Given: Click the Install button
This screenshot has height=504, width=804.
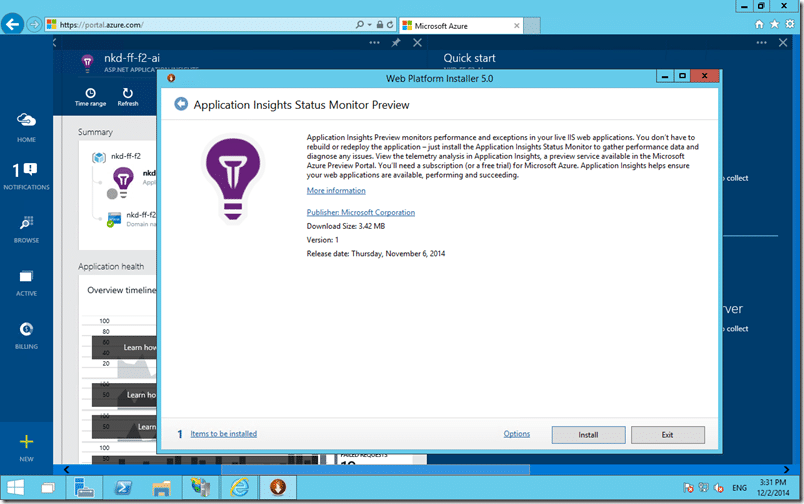Looking at the screenshot, I should pyautogui.click(x=588, y=435).
